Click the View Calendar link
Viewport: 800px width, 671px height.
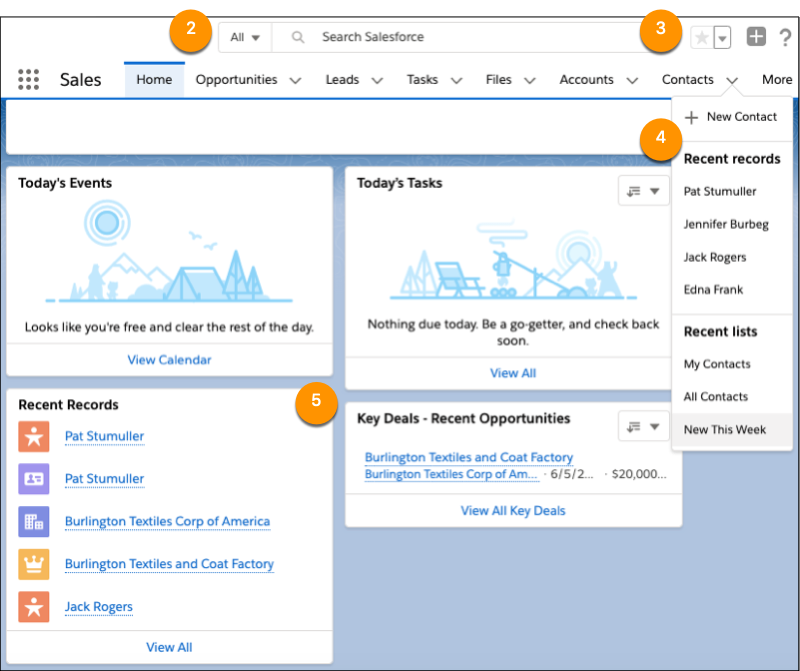tap(169, 359)
